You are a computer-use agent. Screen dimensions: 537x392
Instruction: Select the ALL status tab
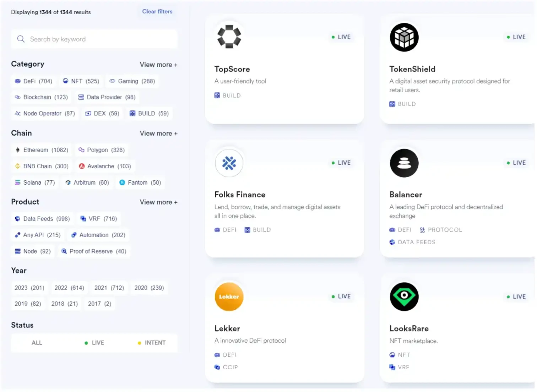point(37,343)
